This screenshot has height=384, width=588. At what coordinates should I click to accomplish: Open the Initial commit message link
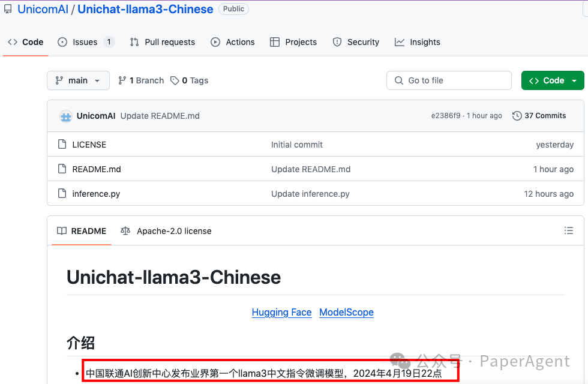pyautogui.click(x=297, y=145)
